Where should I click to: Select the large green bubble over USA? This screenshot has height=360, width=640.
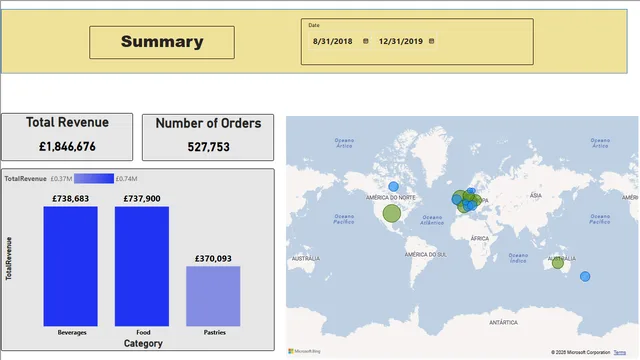tap(392, 213)
